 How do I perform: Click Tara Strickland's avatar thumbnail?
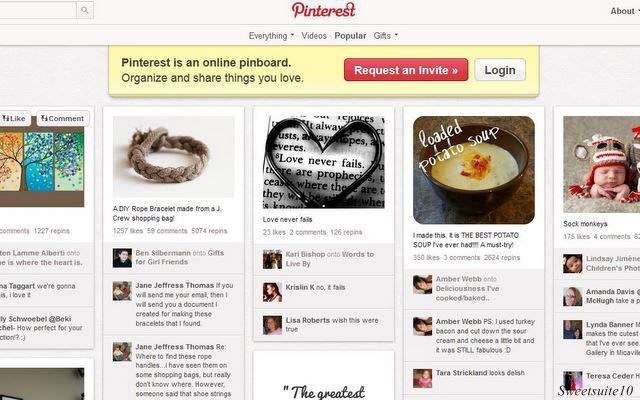[x=422, y=378]
